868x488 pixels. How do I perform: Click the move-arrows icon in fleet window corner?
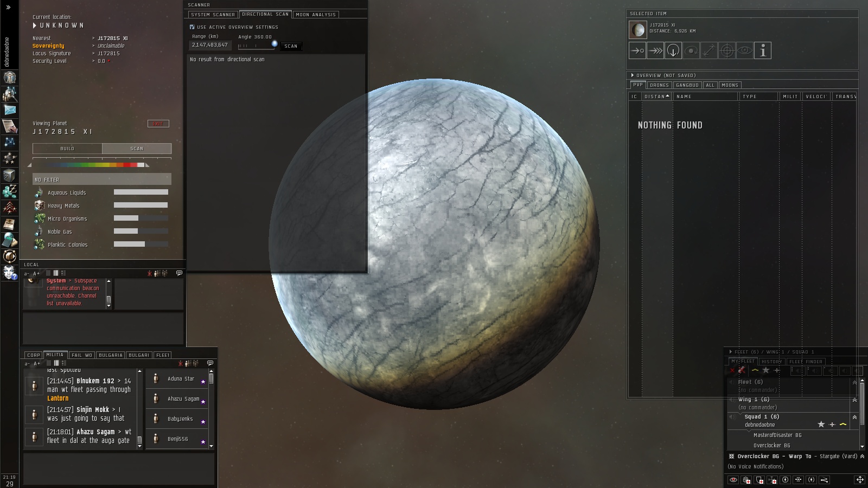pyautogui.click(x=860, y=480)
